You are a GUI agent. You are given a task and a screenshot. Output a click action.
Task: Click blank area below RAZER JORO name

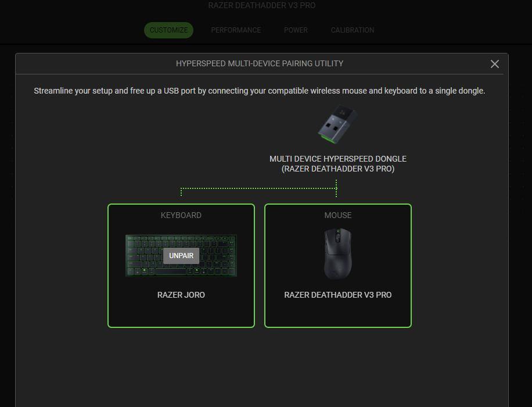point(181,313)
